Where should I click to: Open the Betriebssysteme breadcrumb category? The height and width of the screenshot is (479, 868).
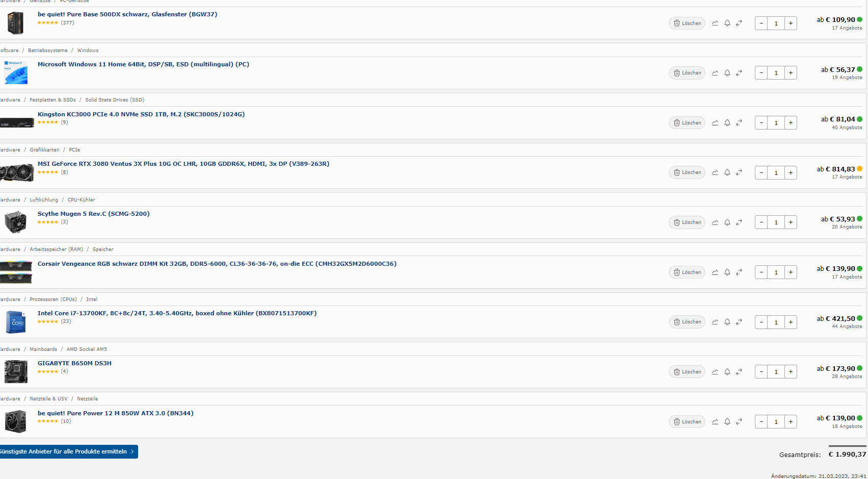47,50
